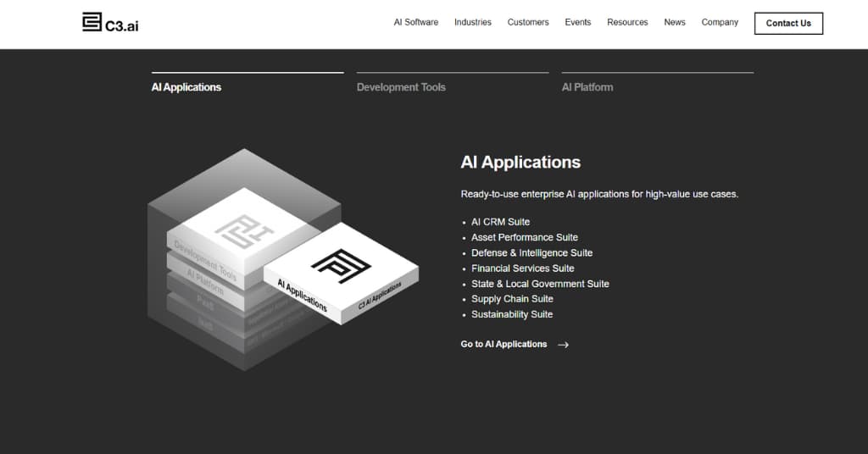Open the Customers navigation item
Screen dimensions: 868x454
tap(528, 22)
